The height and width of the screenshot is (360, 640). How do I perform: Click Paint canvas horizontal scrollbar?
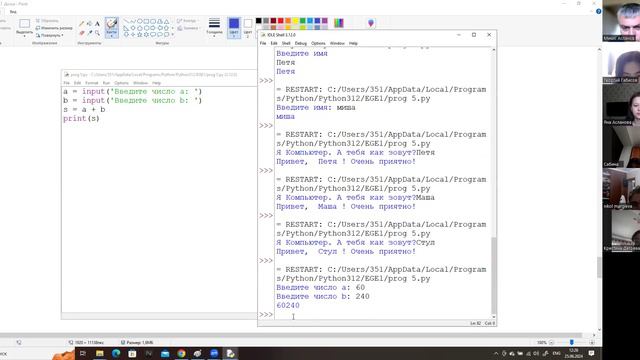point(291,335)
